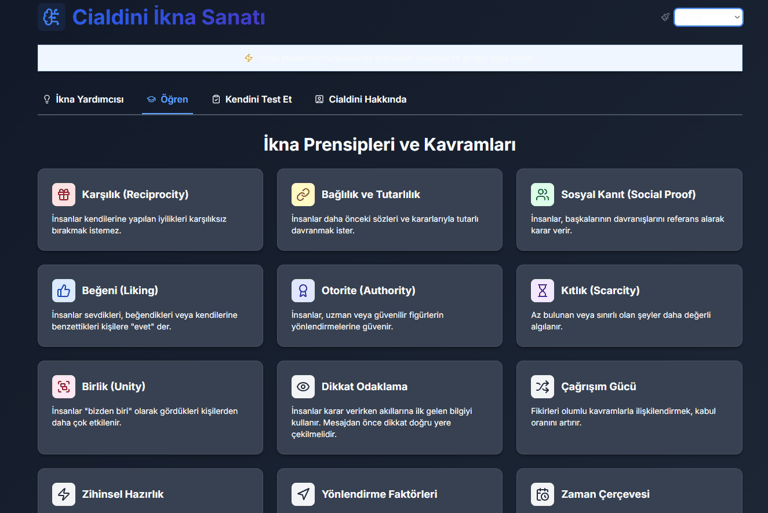Open the Zaman Çerçevesi title
The width and height of the screenshot is (768, 513).
pos(605,494)
